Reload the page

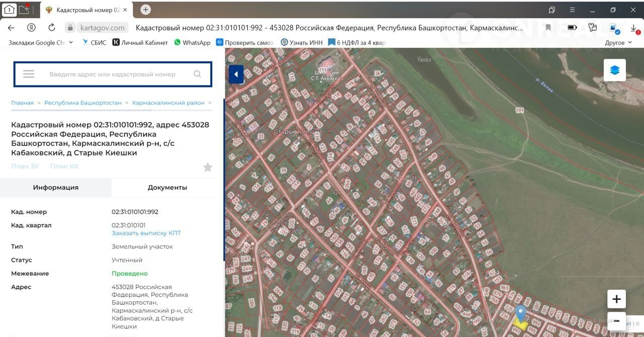pos(51,28)
